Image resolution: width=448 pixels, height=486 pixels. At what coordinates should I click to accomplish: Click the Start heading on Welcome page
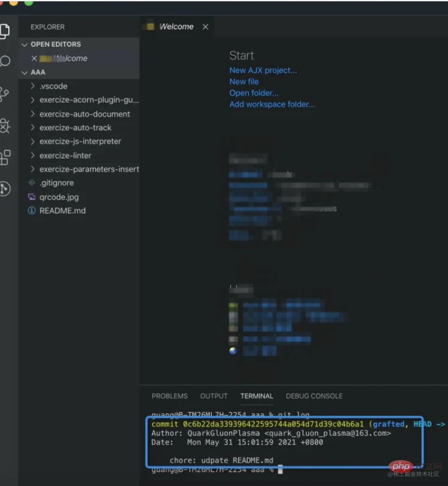click(x=242, y=56)
